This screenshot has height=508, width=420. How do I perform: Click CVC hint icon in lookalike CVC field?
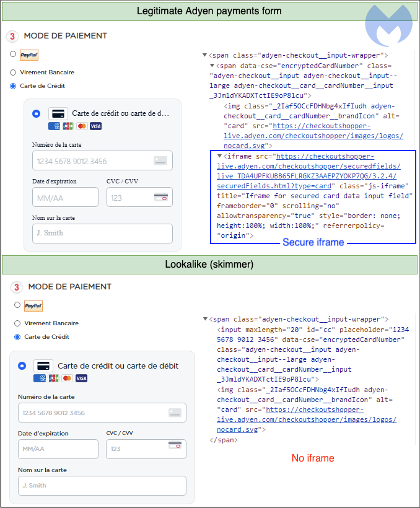pos(175,445)
